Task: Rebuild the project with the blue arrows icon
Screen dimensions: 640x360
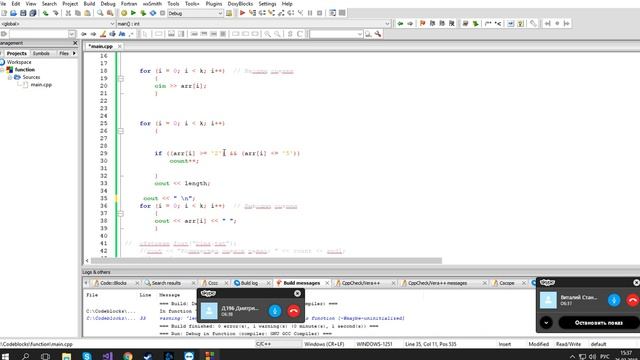Action: 153,13
